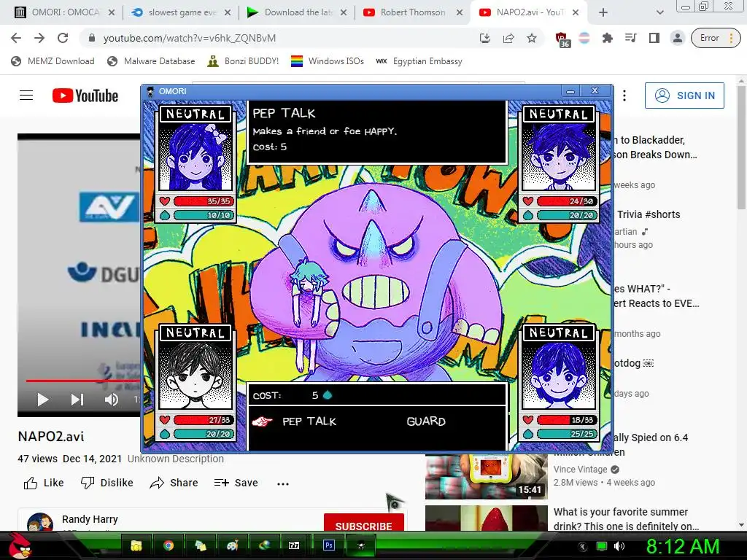Open the YouTube hamburger guide menu
Viewport: 747px width, 560px height.
[26, 96]
